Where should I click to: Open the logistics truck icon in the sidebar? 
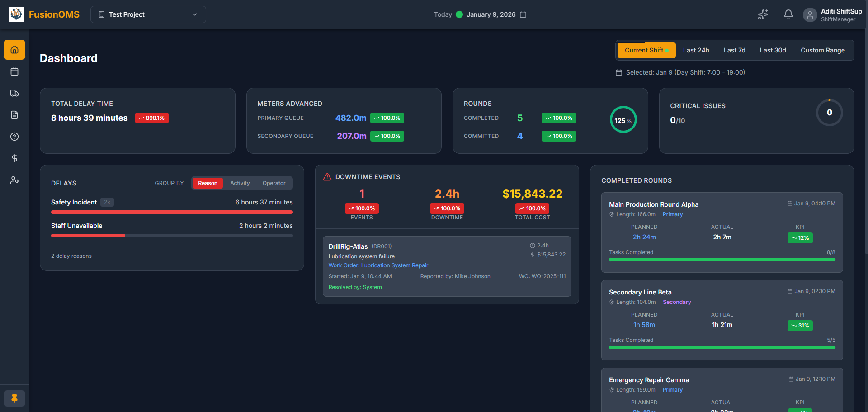coord(14,93)
